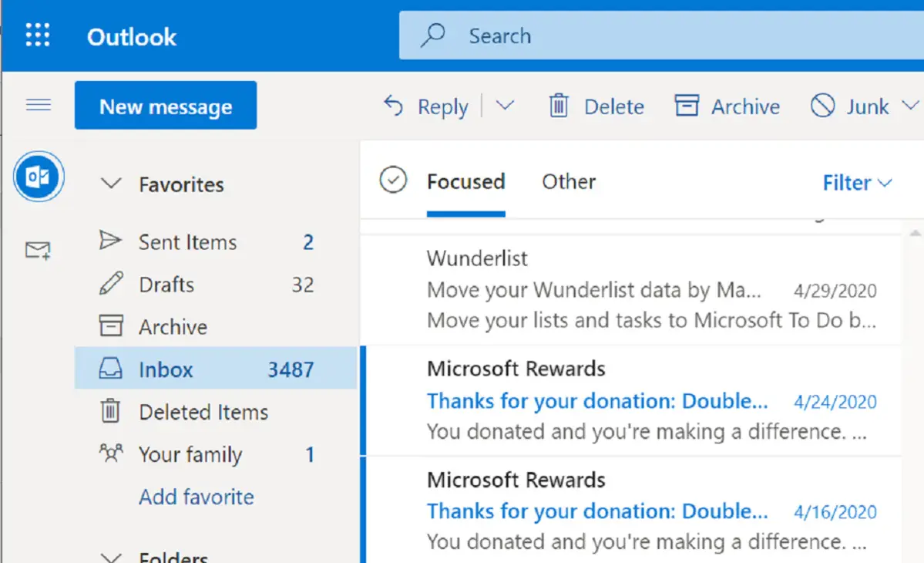This screenshot has height=563, width=924.
Task: Select the Inbox folder
Action: tap(216, 369)
